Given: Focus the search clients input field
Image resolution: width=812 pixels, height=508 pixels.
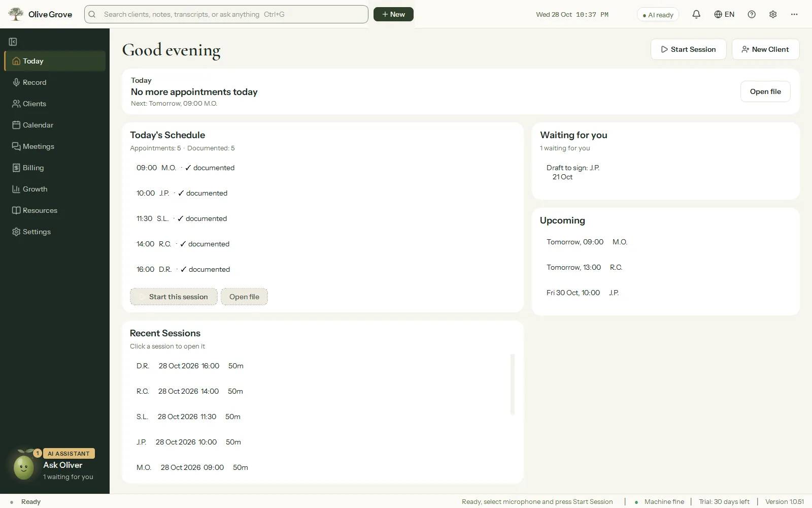Looking at the screenshot, I should pos(226,14).
